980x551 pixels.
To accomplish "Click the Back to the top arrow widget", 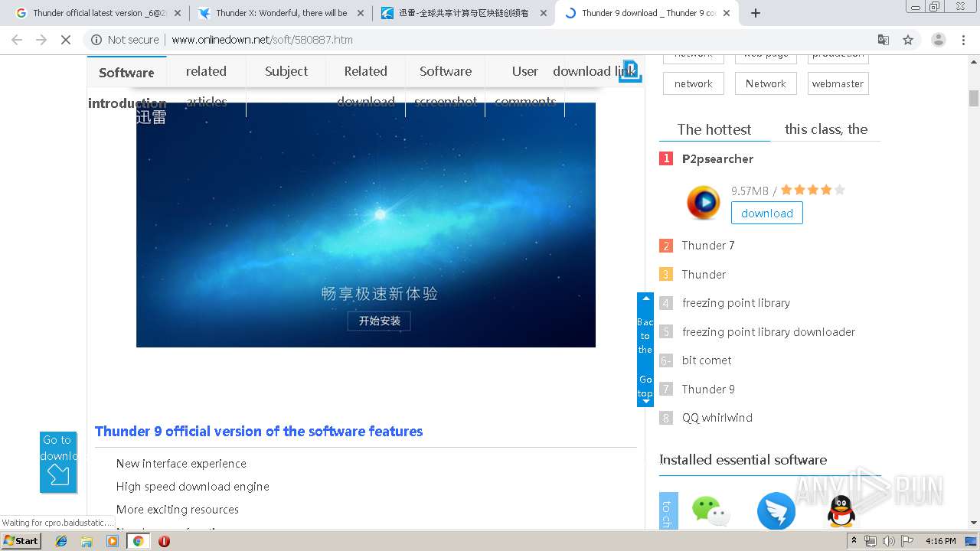I will tap(645, 349).
